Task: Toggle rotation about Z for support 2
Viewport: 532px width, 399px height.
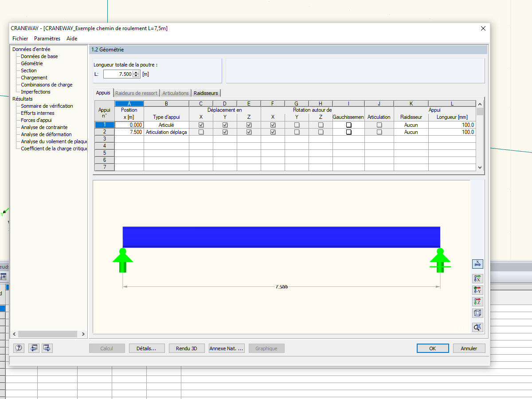Action: point(321,132)
